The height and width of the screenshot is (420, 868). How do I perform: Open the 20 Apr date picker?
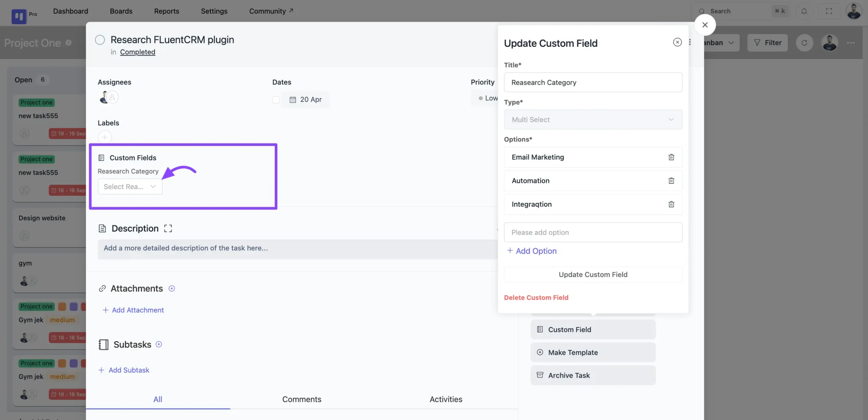pyautogui.click(x=305, y=100)
